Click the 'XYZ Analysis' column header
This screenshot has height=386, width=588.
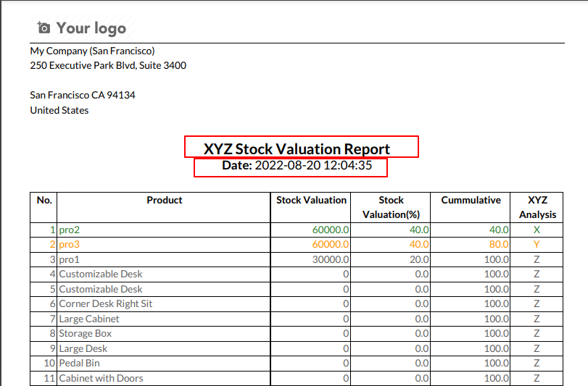[x=537, y=207]
